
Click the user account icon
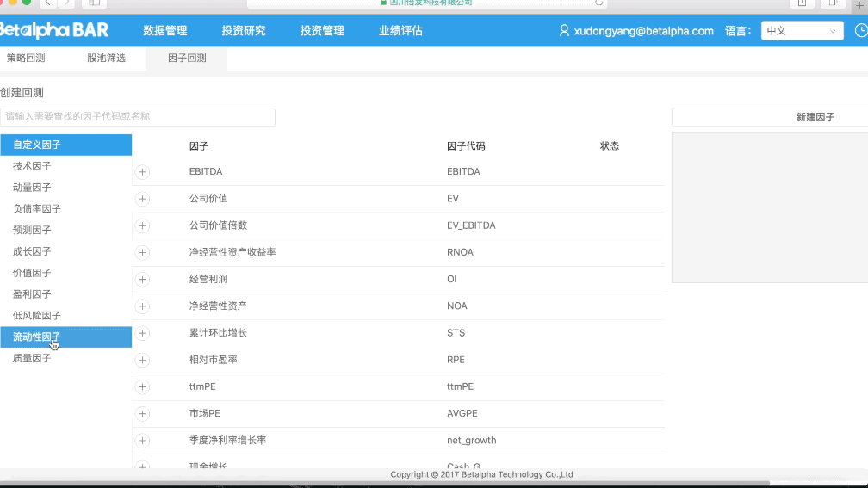pos(564,31)
